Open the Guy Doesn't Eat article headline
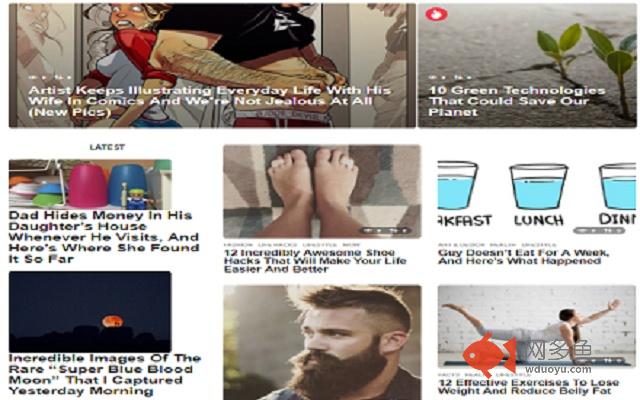The width and height of the screenshot is (640, 400). tap(523, 257)
